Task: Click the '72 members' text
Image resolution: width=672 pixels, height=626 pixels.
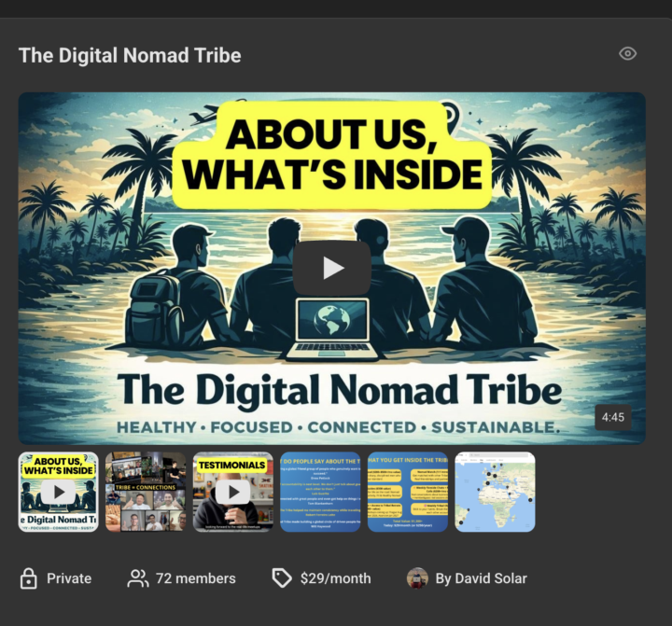Action: point(195,578)
